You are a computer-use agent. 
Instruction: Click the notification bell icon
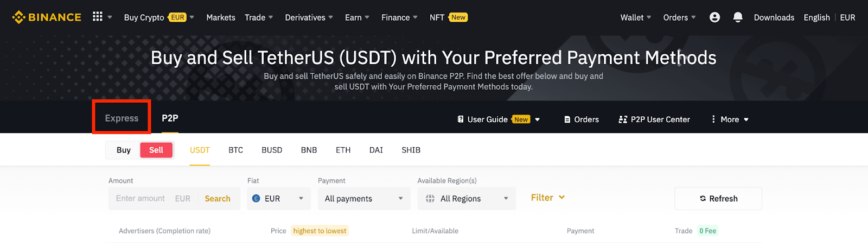click(x=738, y=17)
